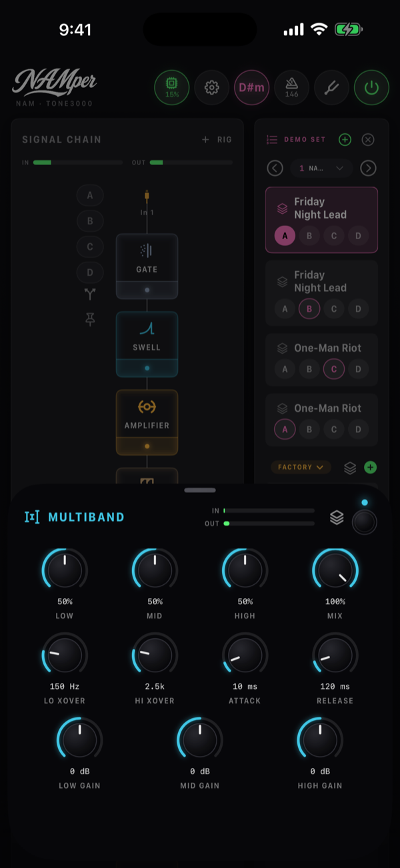
Task: Click the signal split icon
Action: [x=90, y=294]
